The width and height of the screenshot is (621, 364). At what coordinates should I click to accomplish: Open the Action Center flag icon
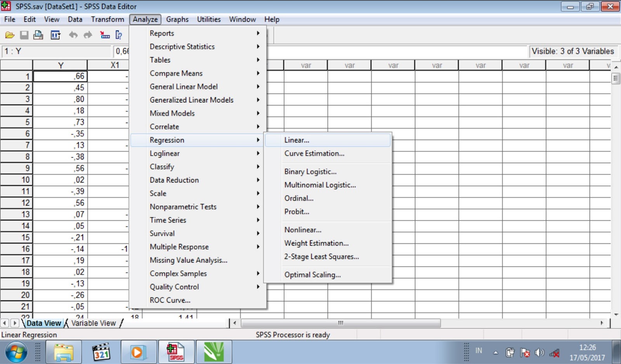[525, 353]
